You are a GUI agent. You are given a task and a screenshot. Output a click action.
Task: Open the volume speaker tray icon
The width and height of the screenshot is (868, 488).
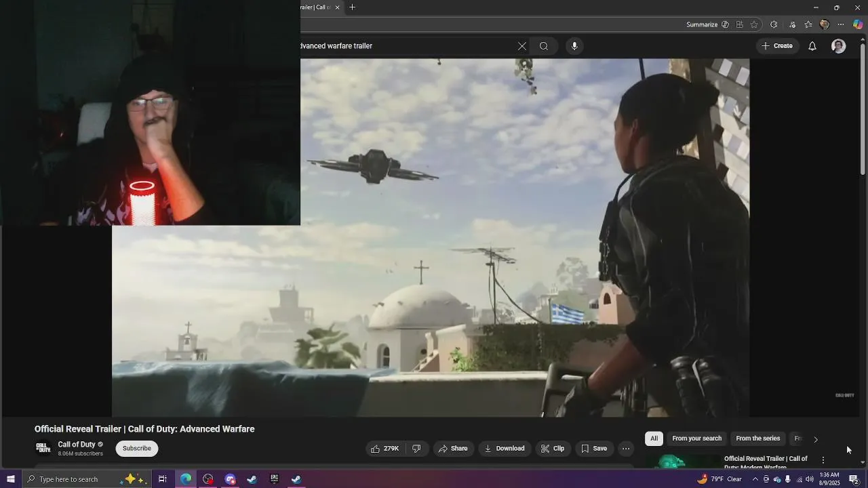[x=810, y=479]
